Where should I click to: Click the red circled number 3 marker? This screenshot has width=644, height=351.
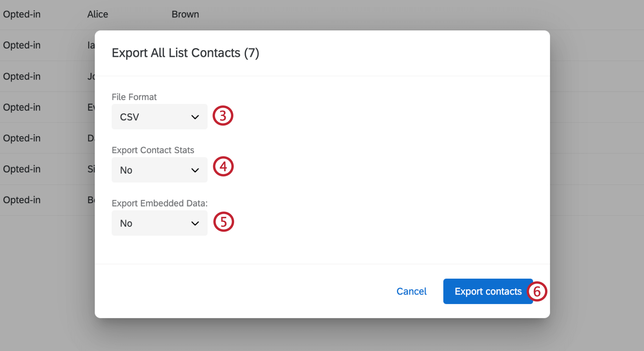223,116
